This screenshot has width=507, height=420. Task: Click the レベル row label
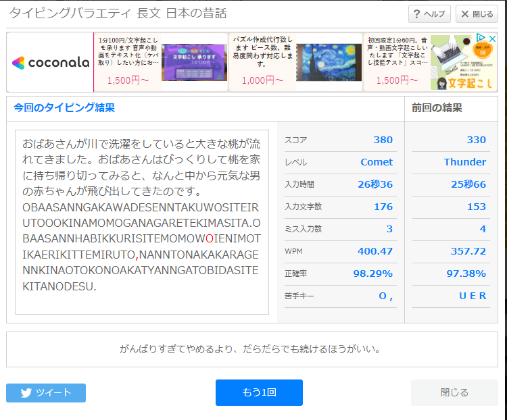[x=295, y=162]
